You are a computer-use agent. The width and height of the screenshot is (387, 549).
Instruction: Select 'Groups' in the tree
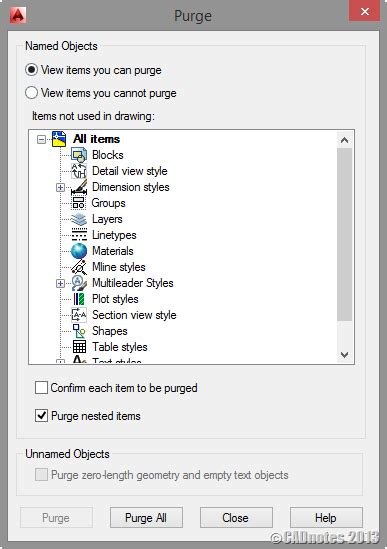108,203
